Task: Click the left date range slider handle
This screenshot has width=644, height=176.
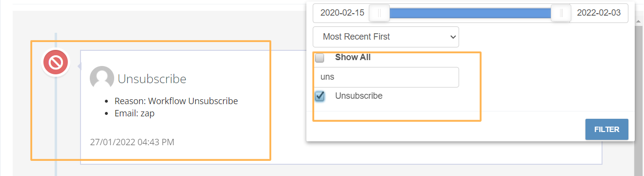Action: coord(379,13)
